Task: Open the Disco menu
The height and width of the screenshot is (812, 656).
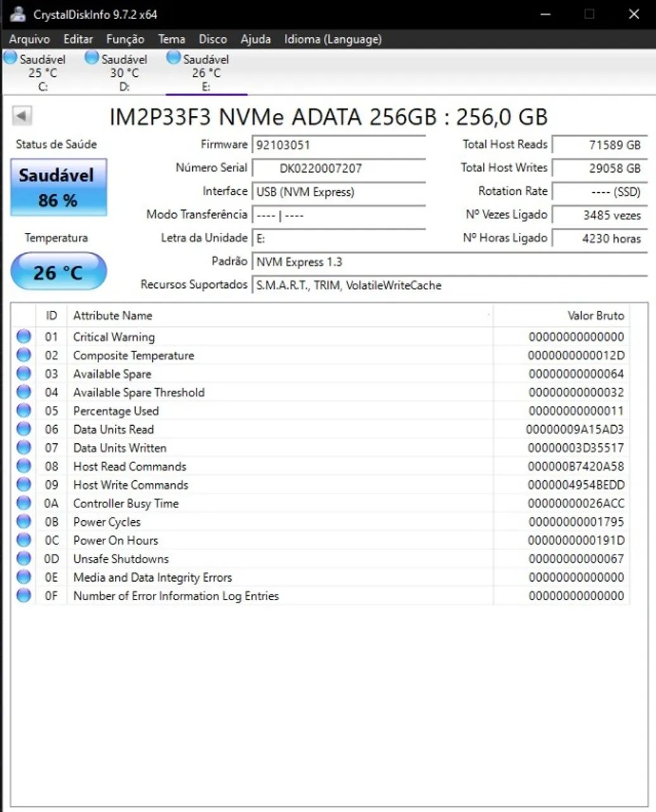Action: [213, 39]
